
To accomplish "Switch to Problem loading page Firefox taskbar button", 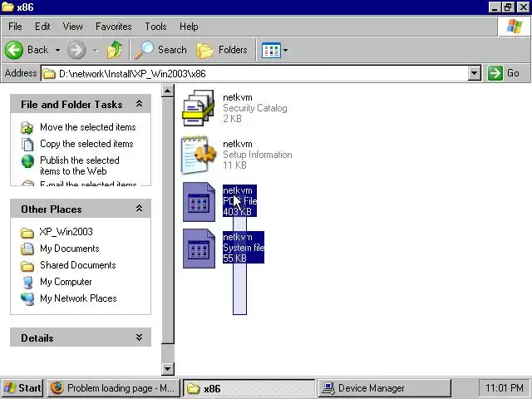I will [113, 388].
